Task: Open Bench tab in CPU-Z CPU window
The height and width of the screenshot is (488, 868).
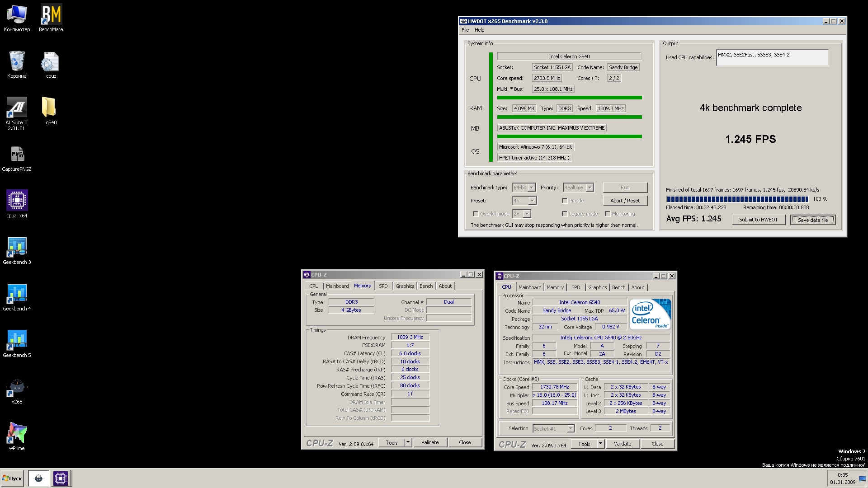Action: pyautogui.click(x=618, y=287)
